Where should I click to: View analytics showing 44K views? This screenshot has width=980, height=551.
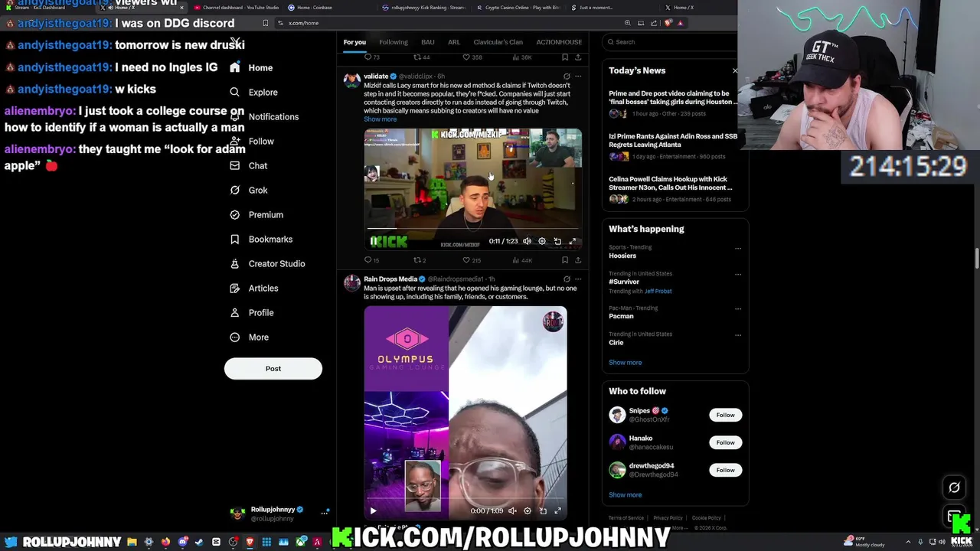click(x=522, y=260)
